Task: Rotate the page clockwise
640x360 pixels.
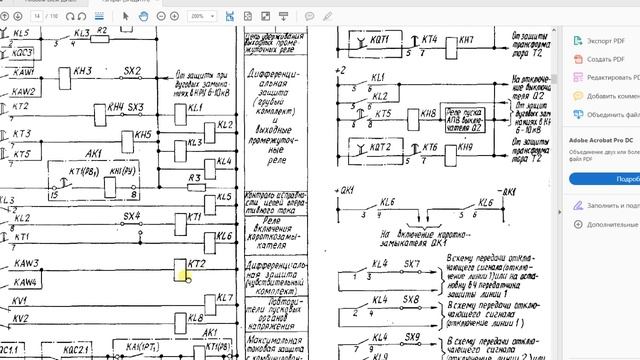Action: [x=70, y=16]
